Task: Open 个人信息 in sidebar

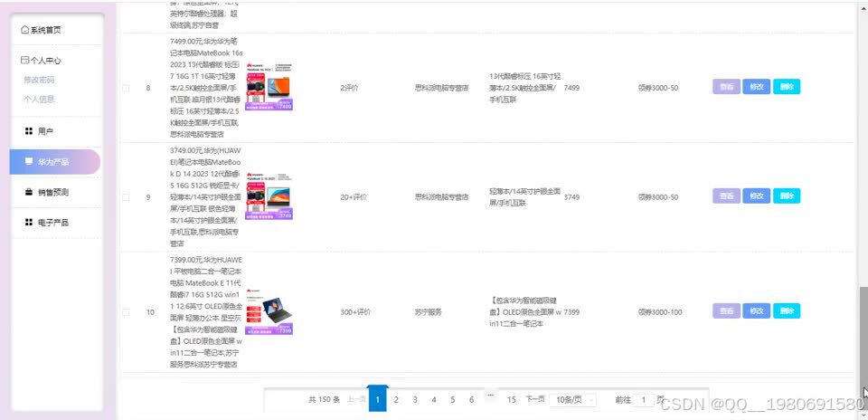Action: [39, 100]
